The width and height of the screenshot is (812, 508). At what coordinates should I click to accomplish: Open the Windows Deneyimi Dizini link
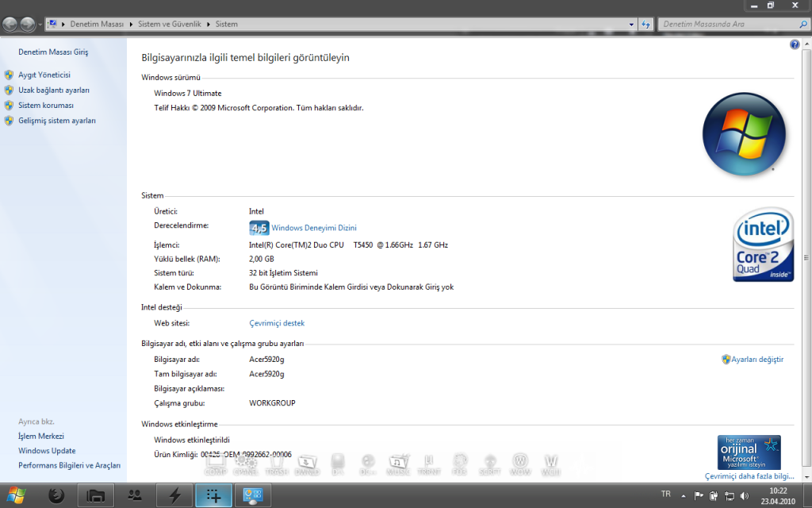[314, 228]
